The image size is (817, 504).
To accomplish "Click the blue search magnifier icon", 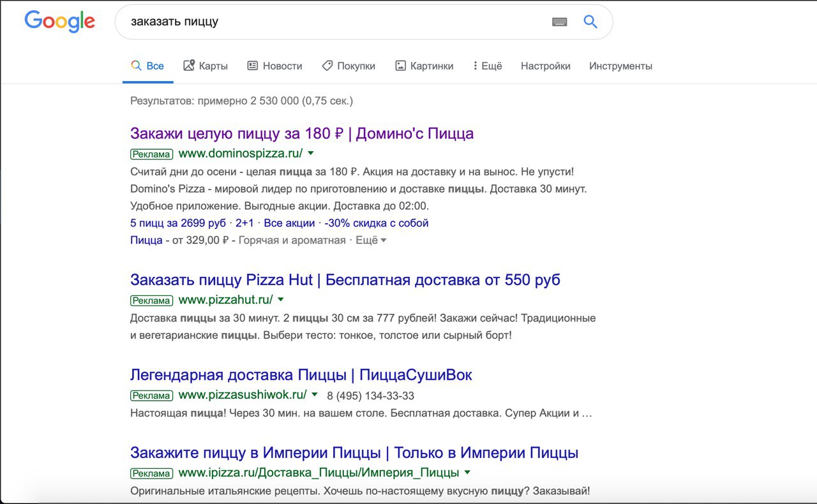I will 590,22.
